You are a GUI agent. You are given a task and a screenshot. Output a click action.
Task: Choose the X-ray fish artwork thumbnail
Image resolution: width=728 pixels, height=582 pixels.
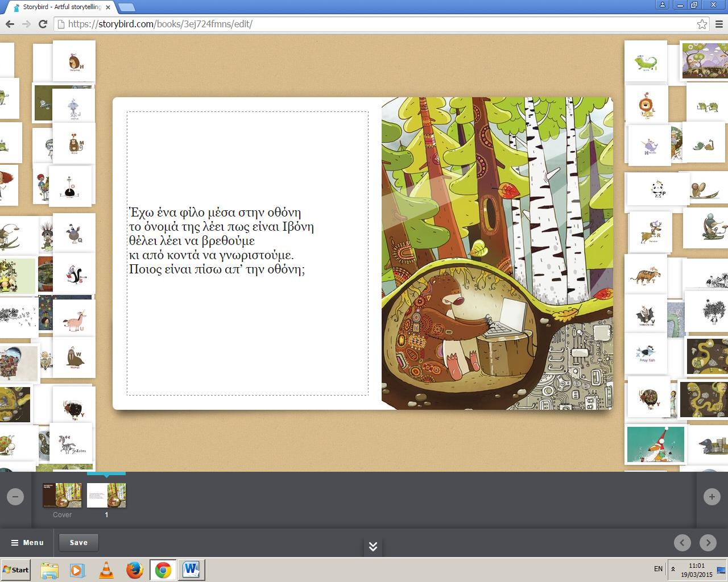tap(646, 353)
